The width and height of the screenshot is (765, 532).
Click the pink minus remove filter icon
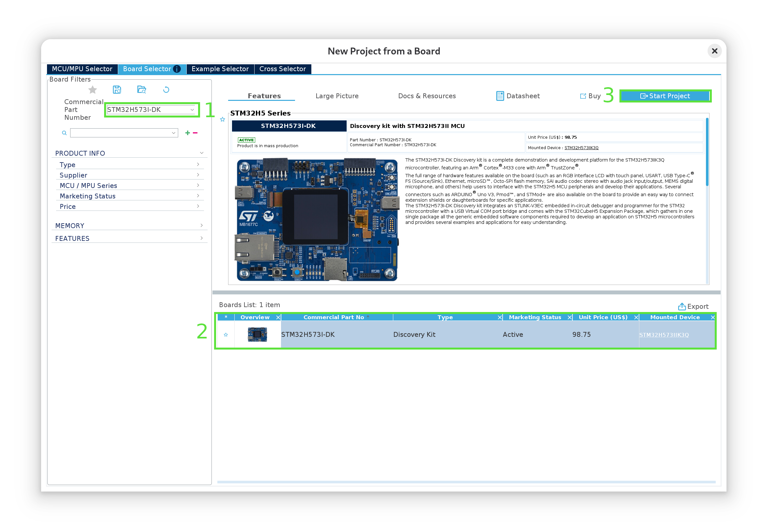pos(195,133)
